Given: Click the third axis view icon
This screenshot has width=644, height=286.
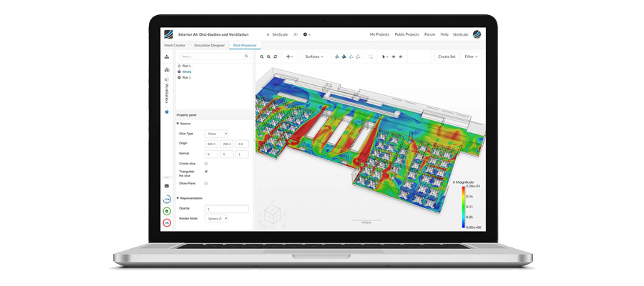Looking at the screenshot, I should point(351,56).
